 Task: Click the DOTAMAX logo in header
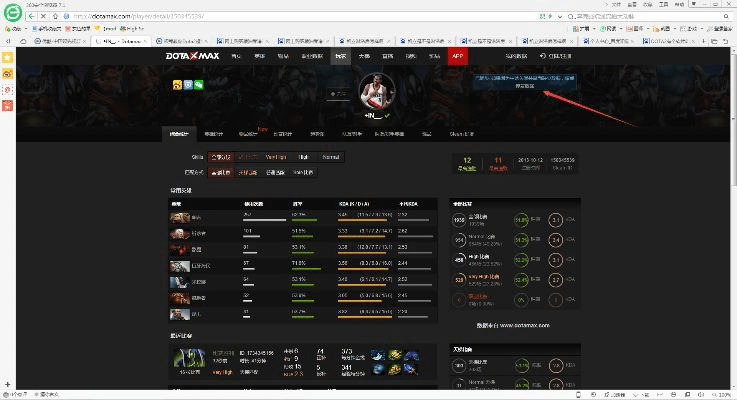tap(194, 56)
